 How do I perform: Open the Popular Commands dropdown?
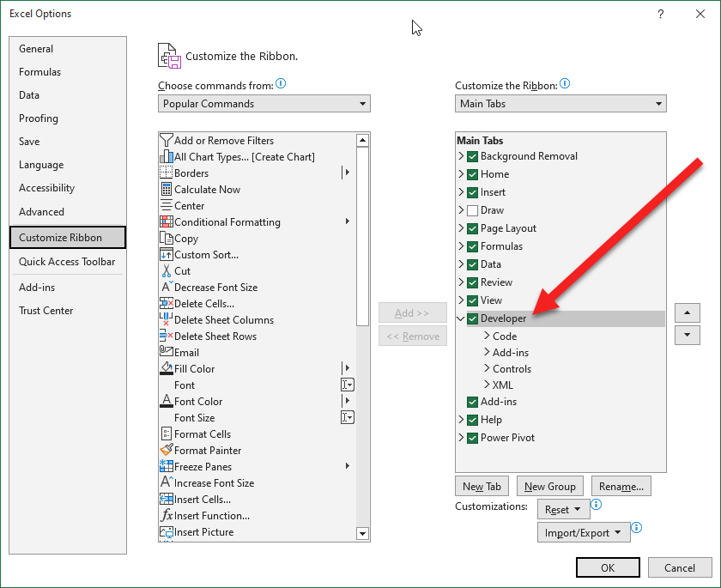(264, 104)
